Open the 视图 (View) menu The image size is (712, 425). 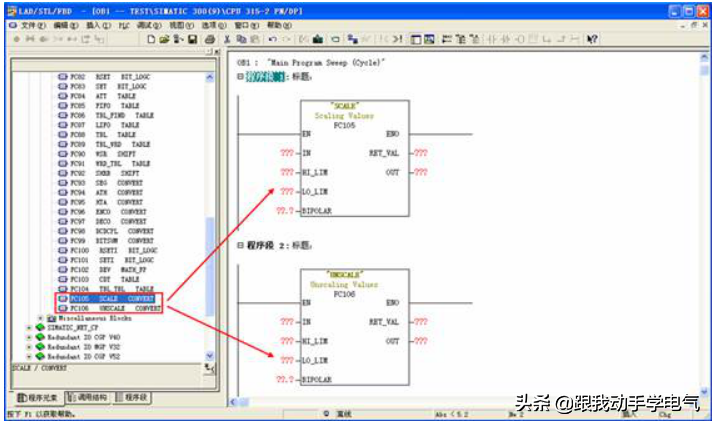click(x=181, y=25)
